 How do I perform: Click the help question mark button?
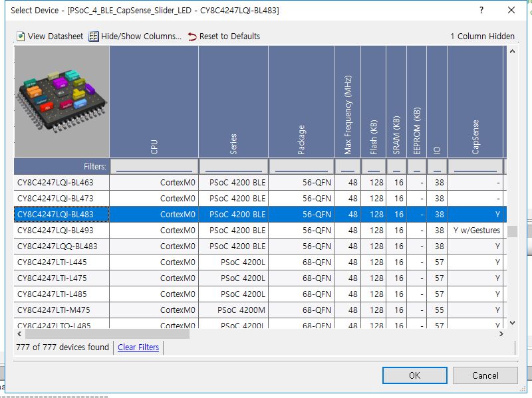tap(481, 10)
